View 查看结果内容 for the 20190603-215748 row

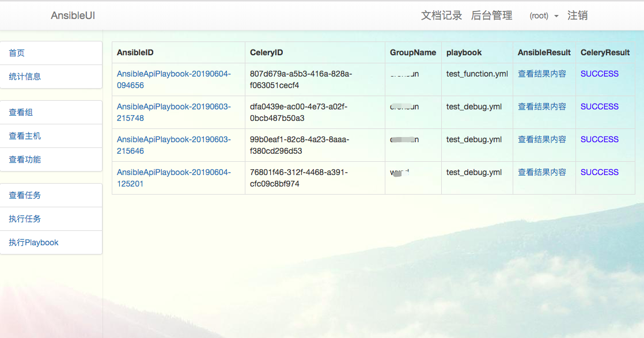point(541,107)
